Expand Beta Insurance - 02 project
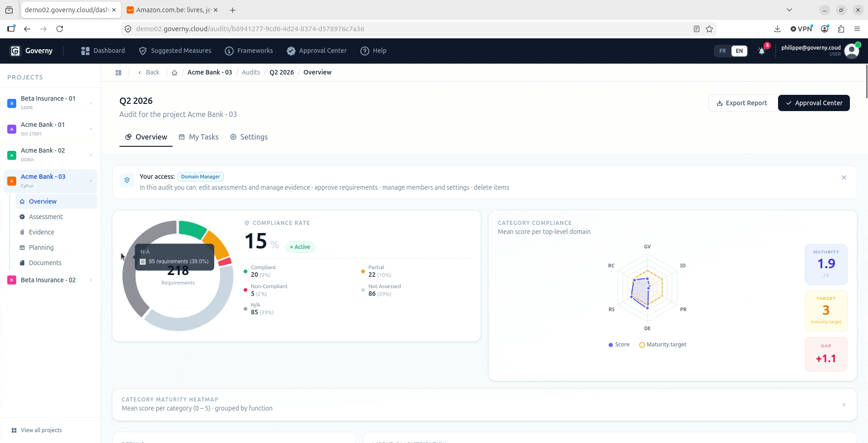This screenshot has width=868, height=443. point(91,280)
